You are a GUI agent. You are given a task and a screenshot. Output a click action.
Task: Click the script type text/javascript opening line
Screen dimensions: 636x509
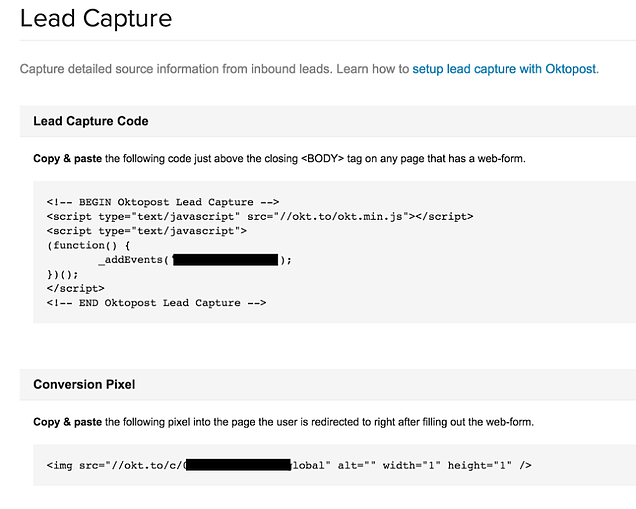point(146,231)
